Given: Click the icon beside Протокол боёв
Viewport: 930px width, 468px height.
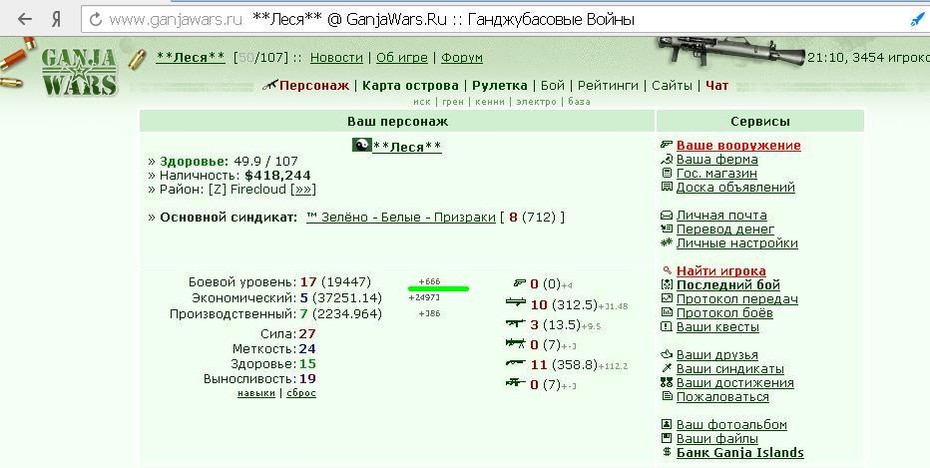Looking at the screenshot, I should tap(666, 313).
